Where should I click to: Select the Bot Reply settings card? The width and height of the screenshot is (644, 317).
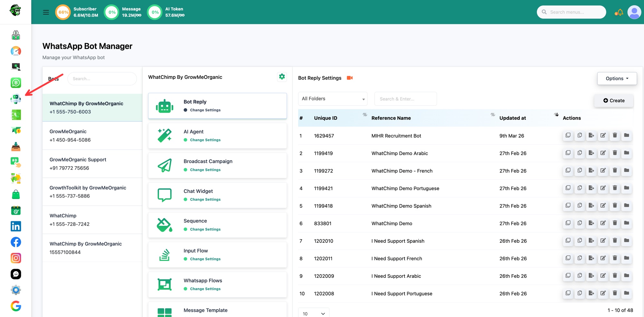[217, 106]
